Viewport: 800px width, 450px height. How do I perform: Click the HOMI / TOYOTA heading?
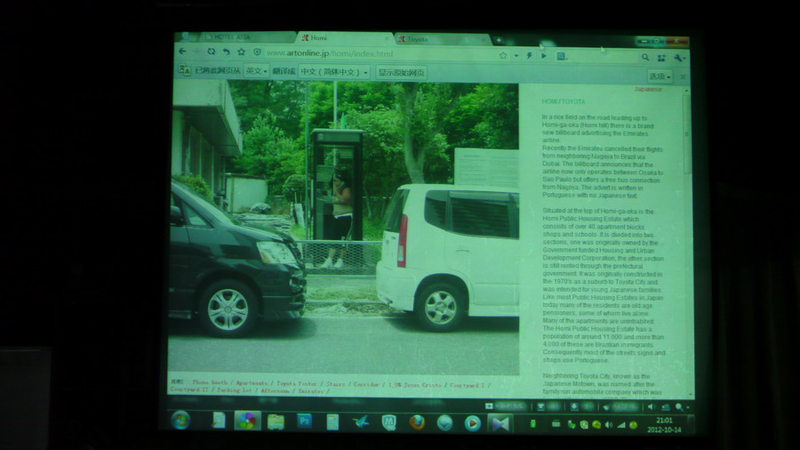[563, 102]
